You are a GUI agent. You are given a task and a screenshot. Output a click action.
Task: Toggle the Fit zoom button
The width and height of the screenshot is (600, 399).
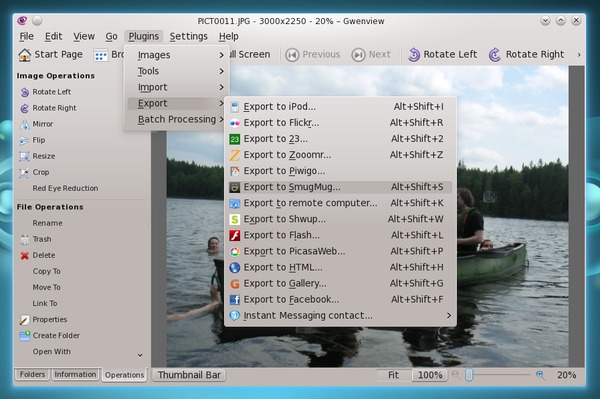click(x=393, y=375)
